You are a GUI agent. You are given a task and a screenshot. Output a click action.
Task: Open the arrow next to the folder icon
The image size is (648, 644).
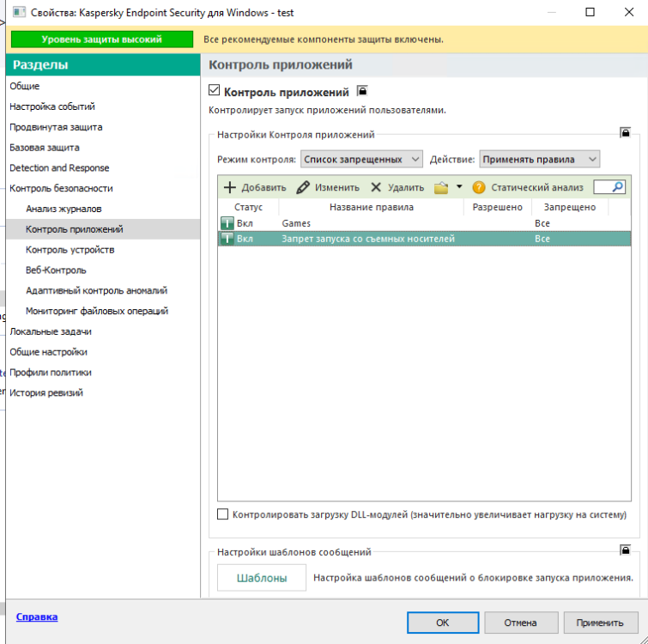[x=459, y=187]
